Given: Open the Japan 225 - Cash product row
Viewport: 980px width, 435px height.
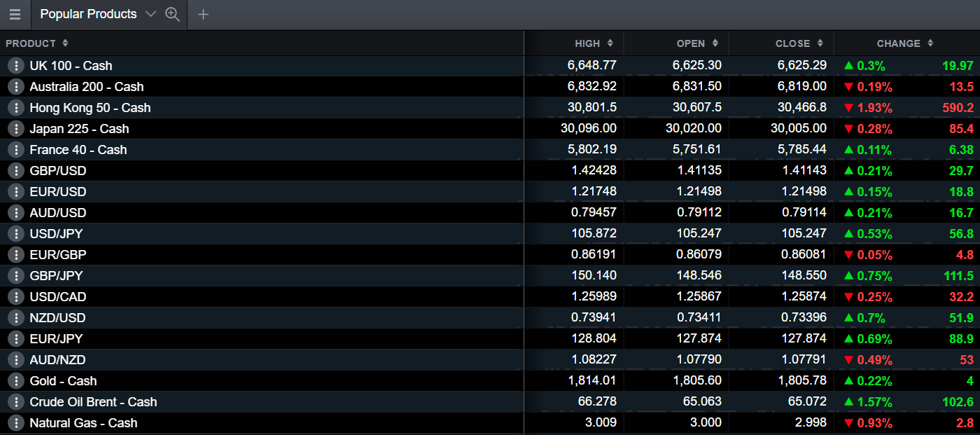Looking at the screenshot, I should (x=79, y=129).
